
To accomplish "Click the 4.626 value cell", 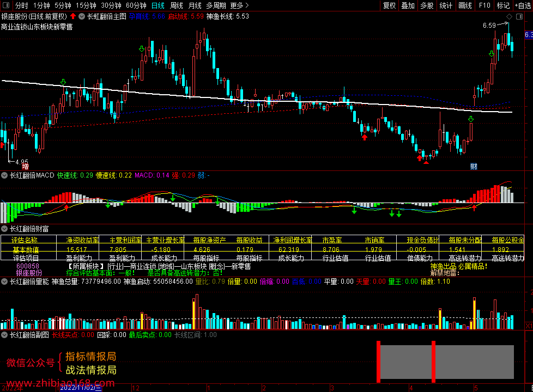I will pos(202,249).
